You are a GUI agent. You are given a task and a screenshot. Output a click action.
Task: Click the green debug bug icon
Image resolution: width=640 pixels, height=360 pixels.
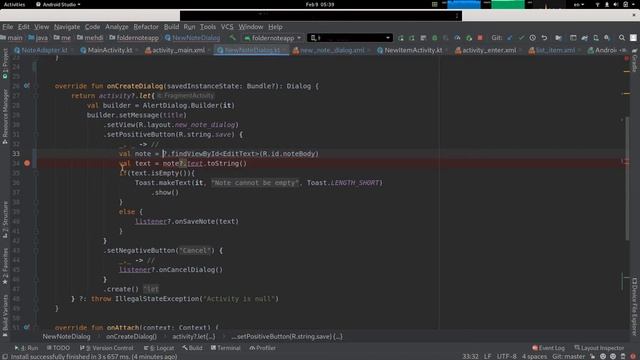coord(435,38)
